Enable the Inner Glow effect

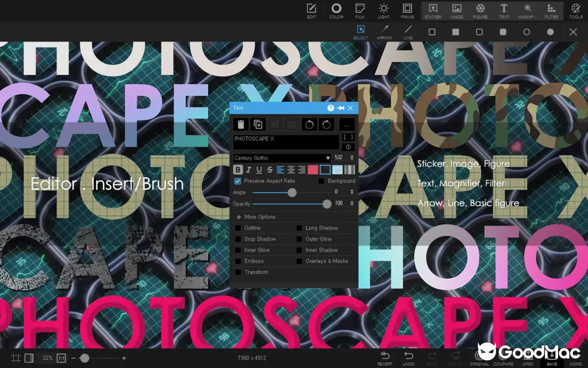coord(238,250)
